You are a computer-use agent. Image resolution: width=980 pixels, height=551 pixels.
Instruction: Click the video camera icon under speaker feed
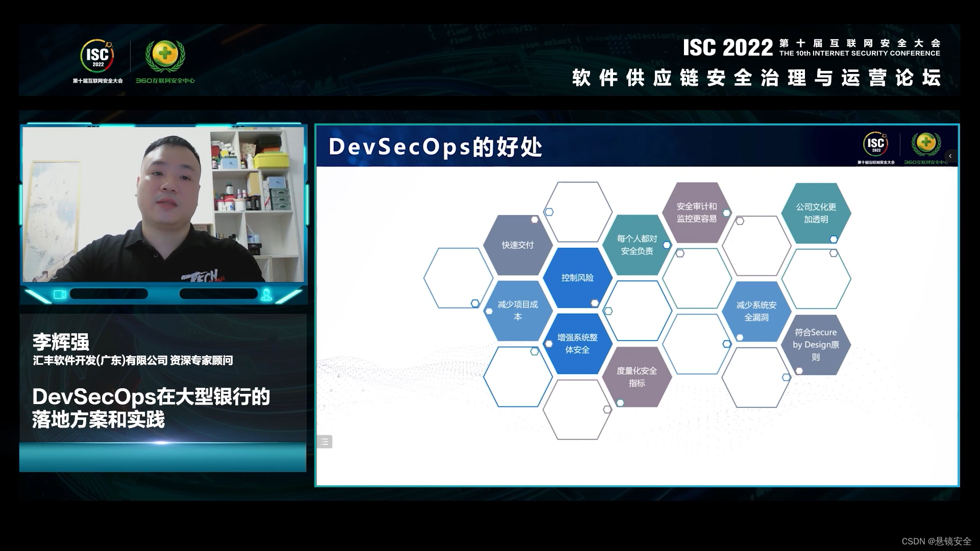(60, 294)
